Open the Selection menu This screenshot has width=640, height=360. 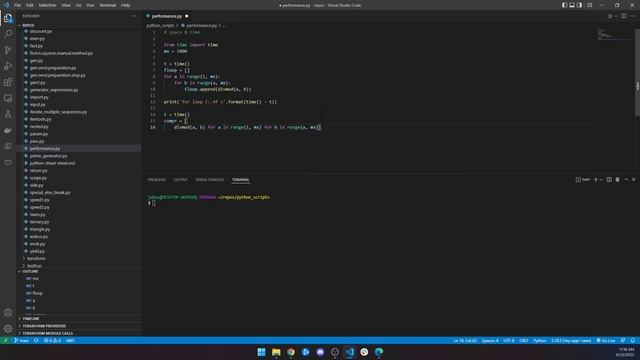pos(47,5)
